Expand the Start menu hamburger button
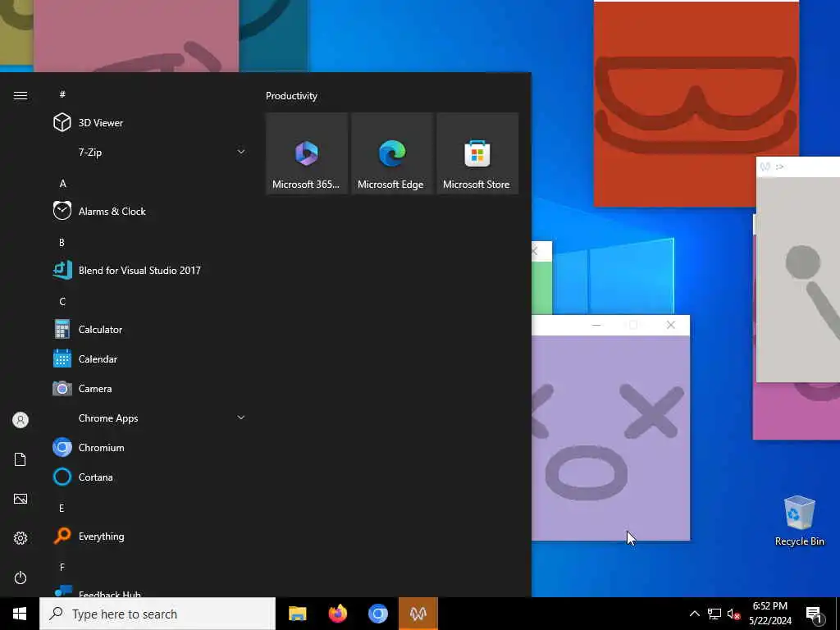The height and width of the screenshot is (630, 840). 21,95
